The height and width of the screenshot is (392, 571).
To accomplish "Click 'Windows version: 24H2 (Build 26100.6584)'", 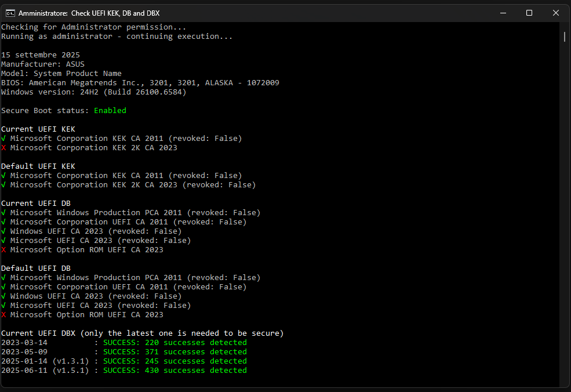I will click(x=93, y=92).
